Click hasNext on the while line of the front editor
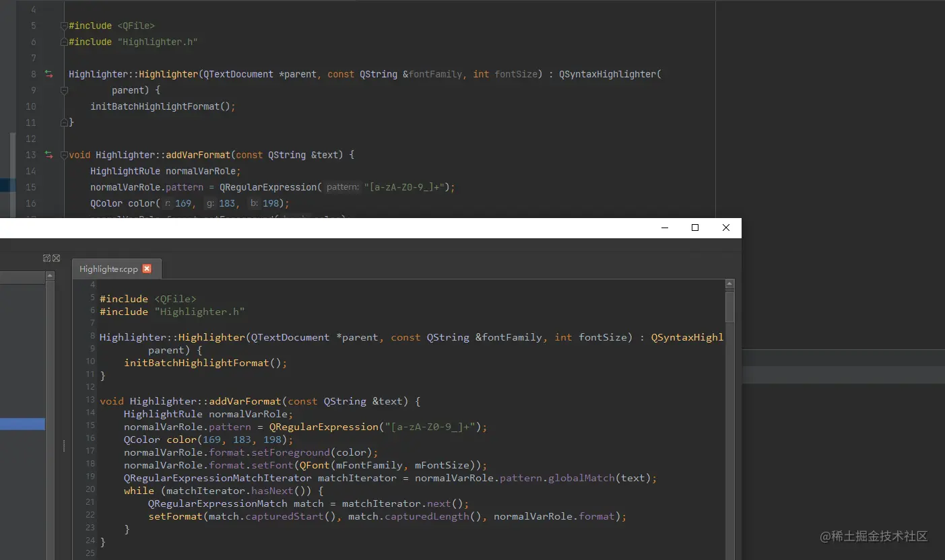 pyautogui.click(x=272, y=491)
